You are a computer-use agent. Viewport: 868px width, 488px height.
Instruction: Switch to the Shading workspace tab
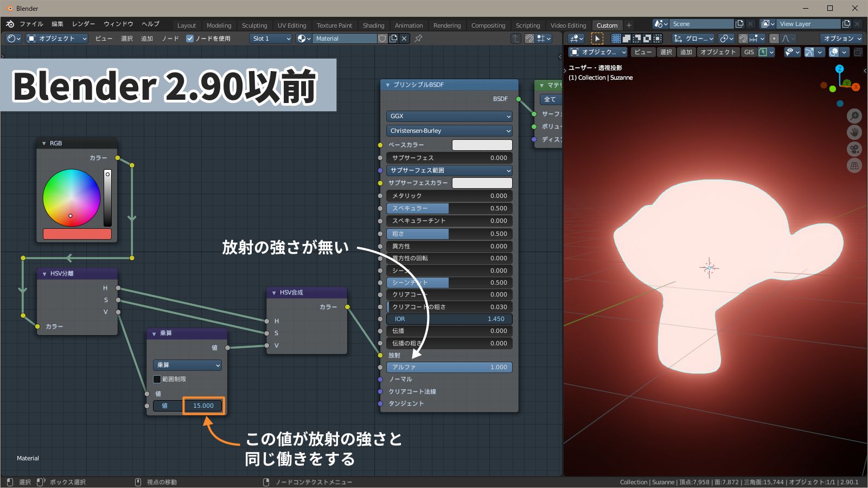[x=373, y=25]
